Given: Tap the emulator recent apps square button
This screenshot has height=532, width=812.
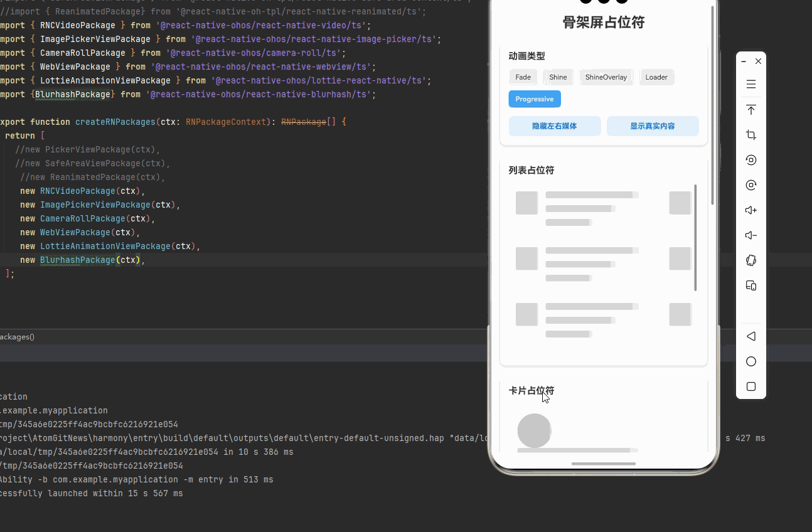Looking at the screenshot, I should click(751, 386).
